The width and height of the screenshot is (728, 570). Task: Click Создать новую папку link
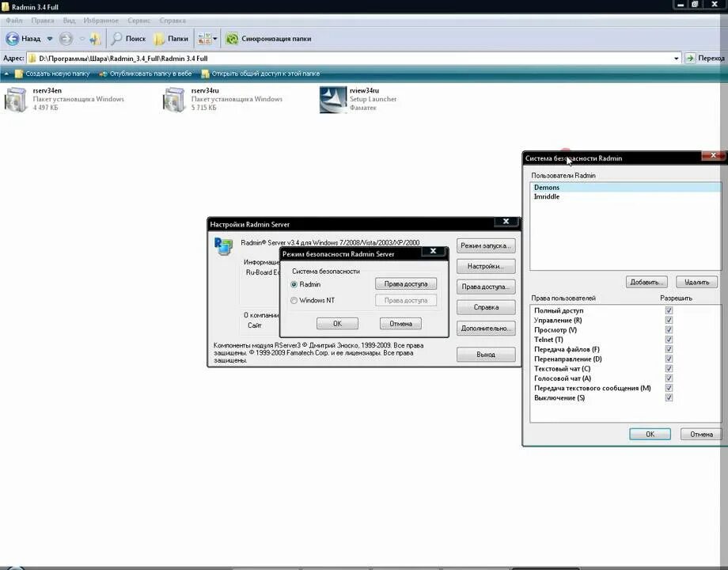(x=52, y=74)
